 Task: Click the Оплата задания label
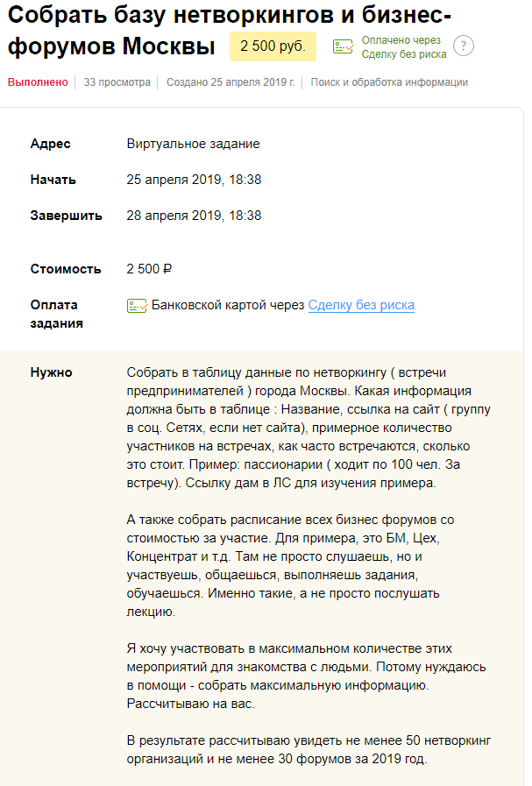[x=56, y=314]
